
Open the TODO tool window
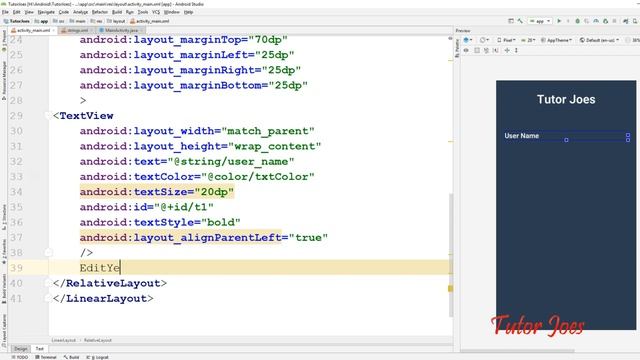(20, 357)
